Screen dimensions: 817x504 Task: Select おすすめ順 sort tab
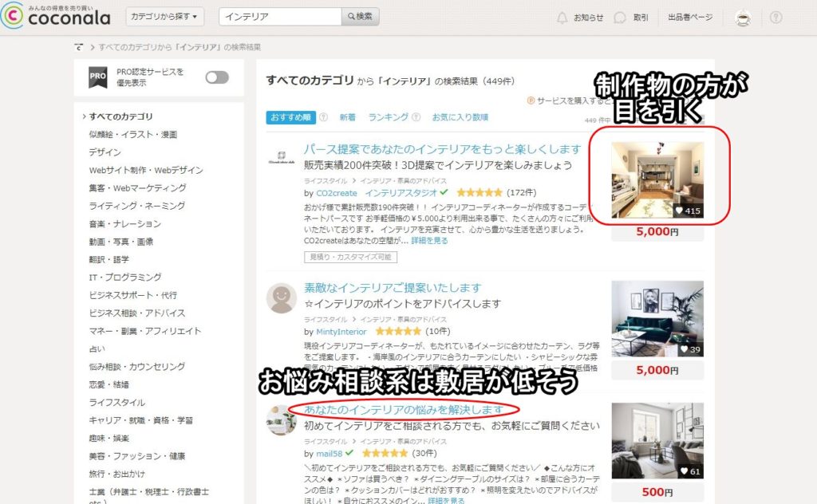[290, 117]
